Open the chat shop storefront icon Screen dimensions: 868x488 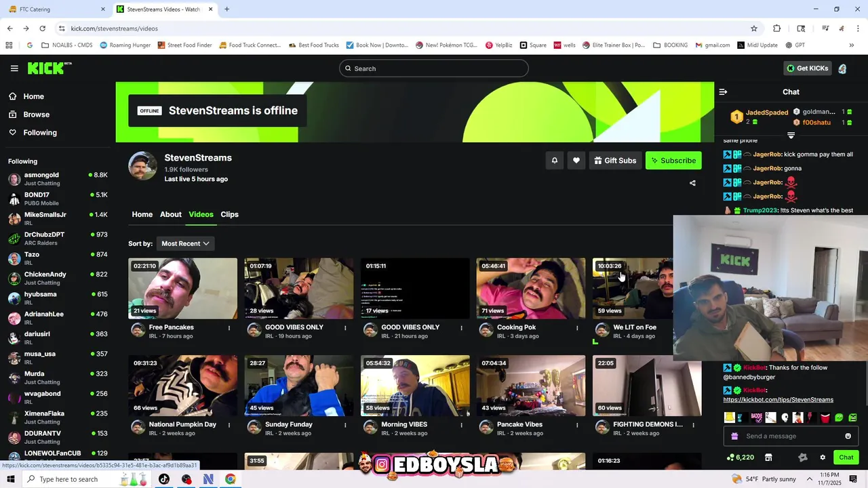[x=768, y=457]
